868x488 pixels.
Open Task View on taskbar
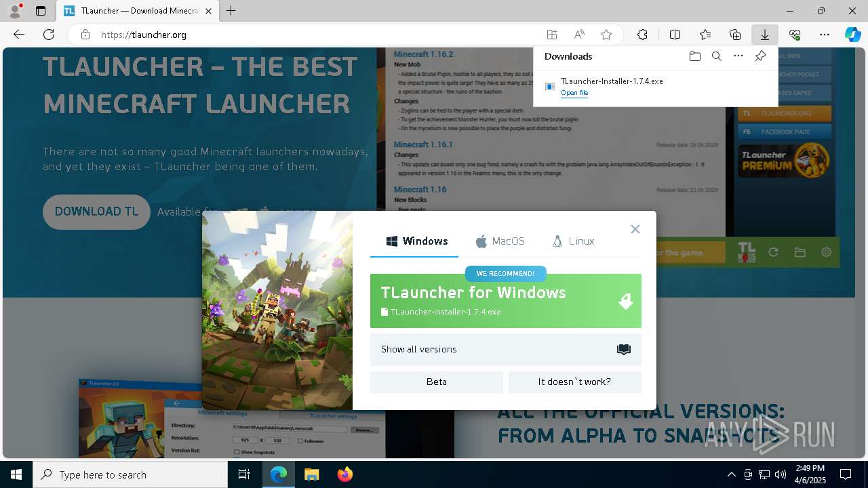coord(244,474)
